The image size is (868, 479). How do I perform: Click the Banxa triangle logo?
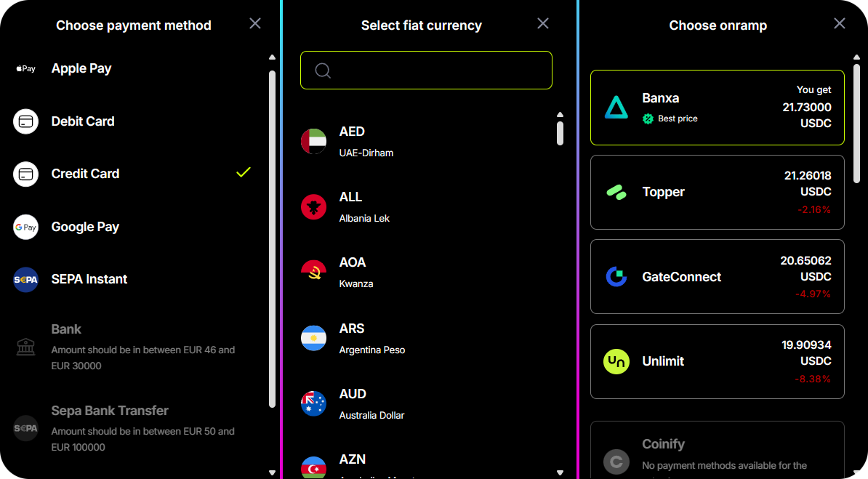click(616, 108)
